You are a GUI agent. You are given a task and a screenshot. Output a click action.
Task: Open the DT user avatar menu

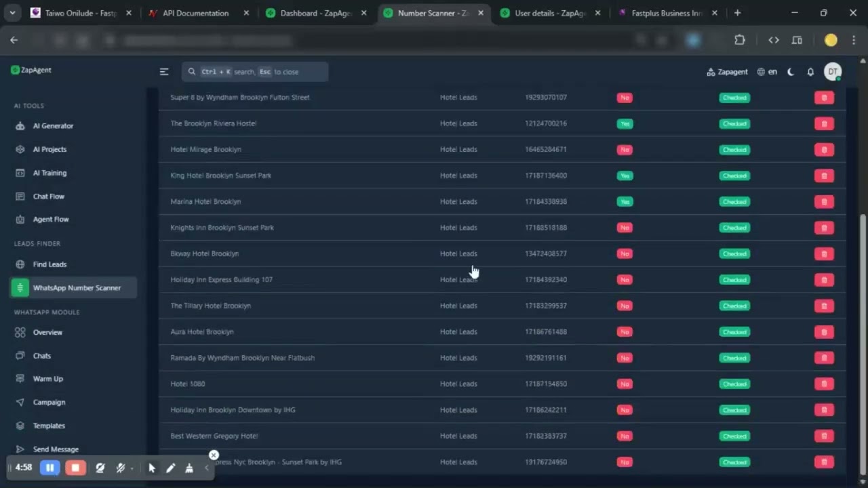(833, 71)
